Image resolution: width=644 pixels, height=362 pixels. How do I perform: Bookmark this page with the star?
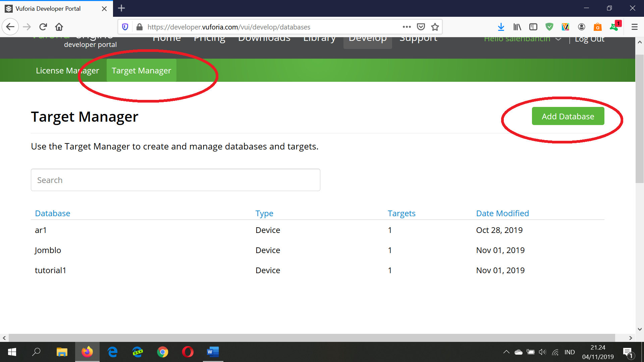click(435, 27)
